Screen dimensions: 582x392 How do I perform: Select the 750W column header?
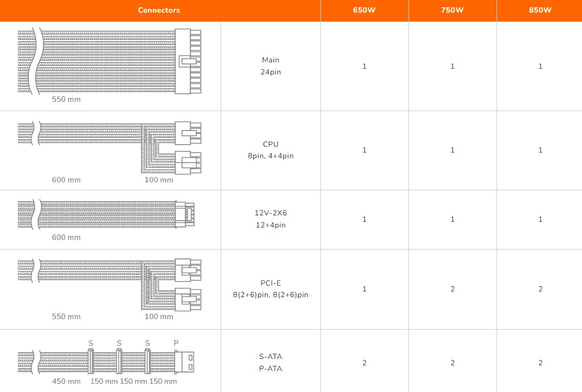(452, 10)
